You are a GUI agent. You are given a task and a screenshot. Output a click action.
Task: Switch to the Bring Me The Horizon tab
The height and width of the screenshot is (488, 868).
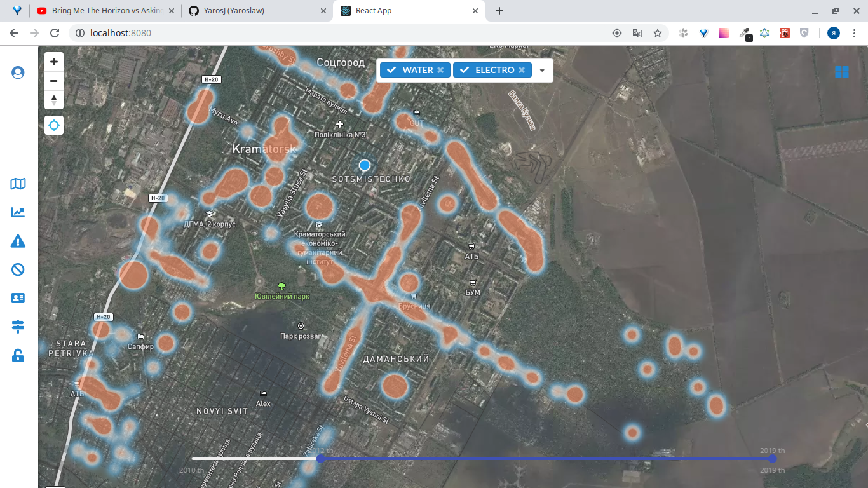[x=105, y=11]
